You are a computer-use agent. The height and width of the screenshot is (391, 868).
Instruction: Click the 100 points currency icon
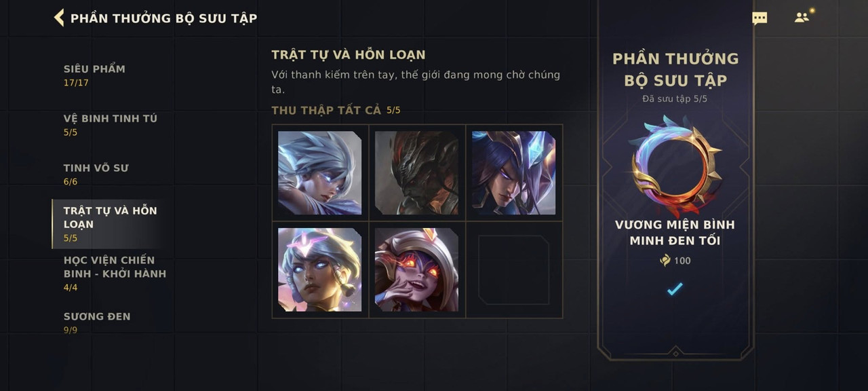pyautogui.click(x=665, y=260)
